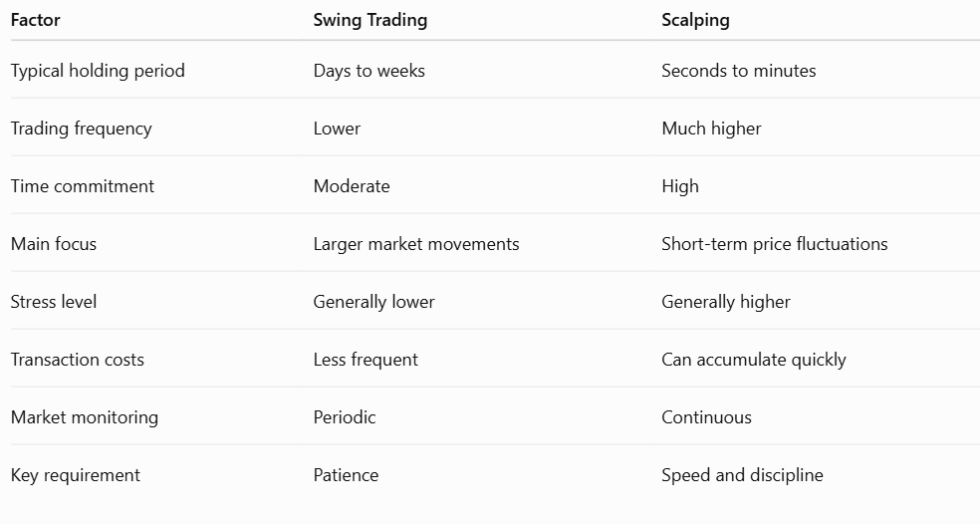Click the Main focus row label
Screen dimensions: 980x524
54,244
